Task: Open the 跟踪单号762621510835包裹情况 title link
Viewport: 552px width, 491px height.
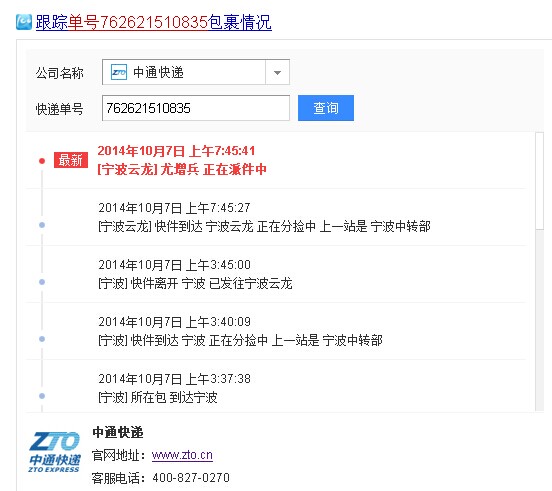Action: click(153, 22)
